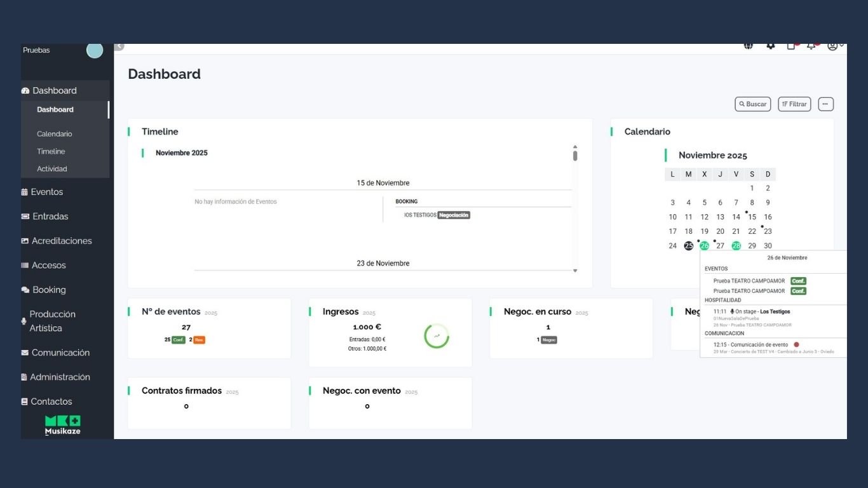Viewport: 868px width, 488px height.
Task: Click the Filtrar button
Action: [x=794, y=104]
